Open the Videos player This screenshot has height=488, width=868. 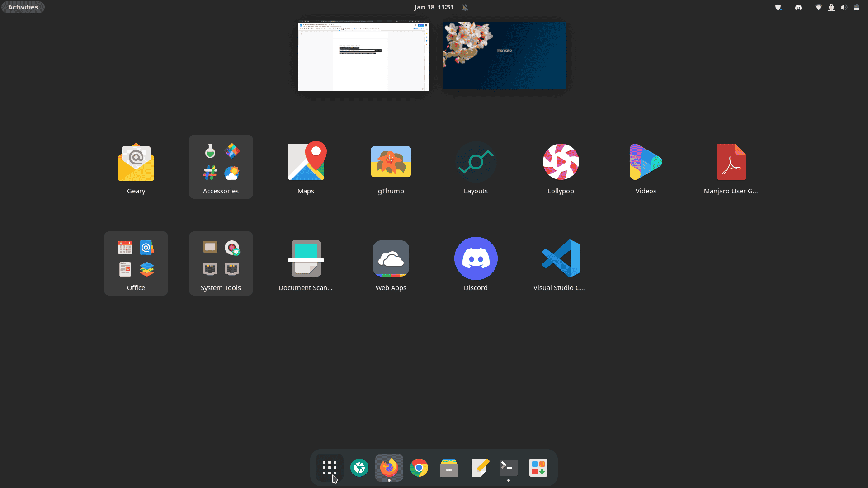[x=646, y=166]
